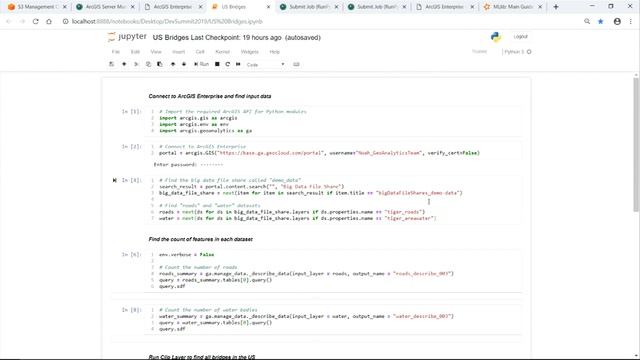This screenshot has width=640, height=360.
Task: Open the File menu in Jupyter
Action: click(x=116, y=52)
